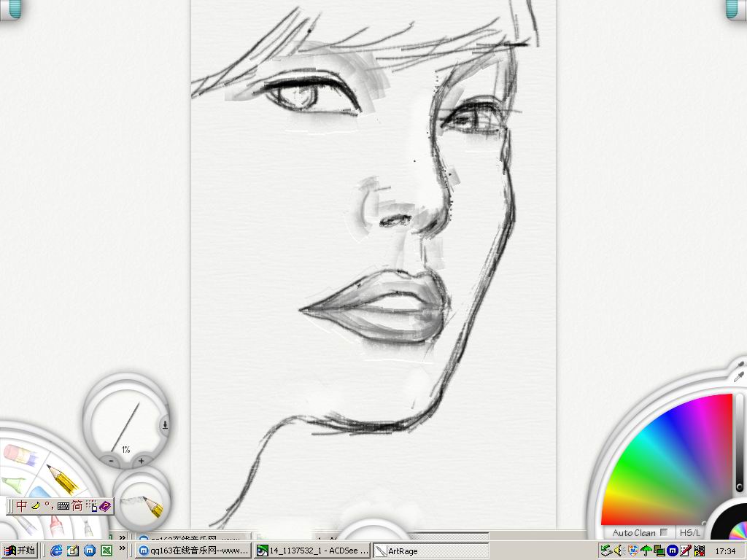
Task: Switch to the ACDSee 14_1137532_1 taskbar window
Action: [x=312, y=551]
